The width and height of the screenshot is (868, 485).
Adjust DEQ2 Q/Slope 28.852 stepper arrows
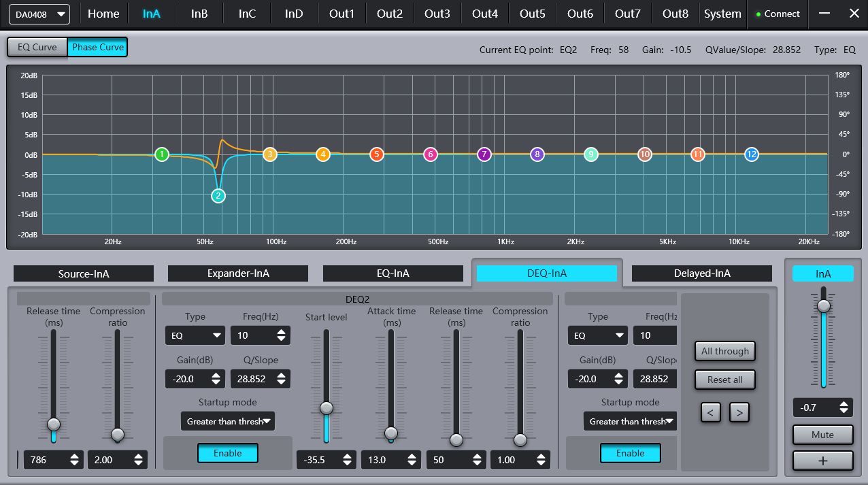point(281,379)
